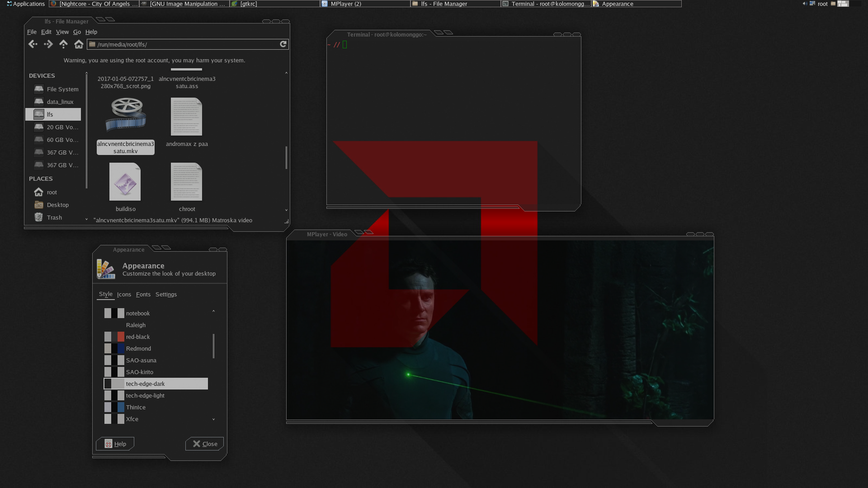Image resolution: width=868 pixels, height=488 pixels.
Task: Switch to Icons tab in Appearance
Action: [x=124, y=294]
